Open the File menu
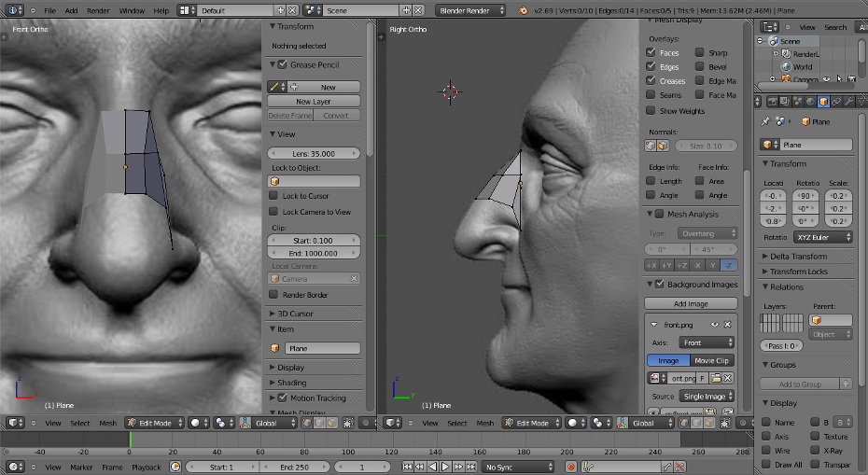The width and height of the screenshot is (868, 475). (x=49, y=10)
